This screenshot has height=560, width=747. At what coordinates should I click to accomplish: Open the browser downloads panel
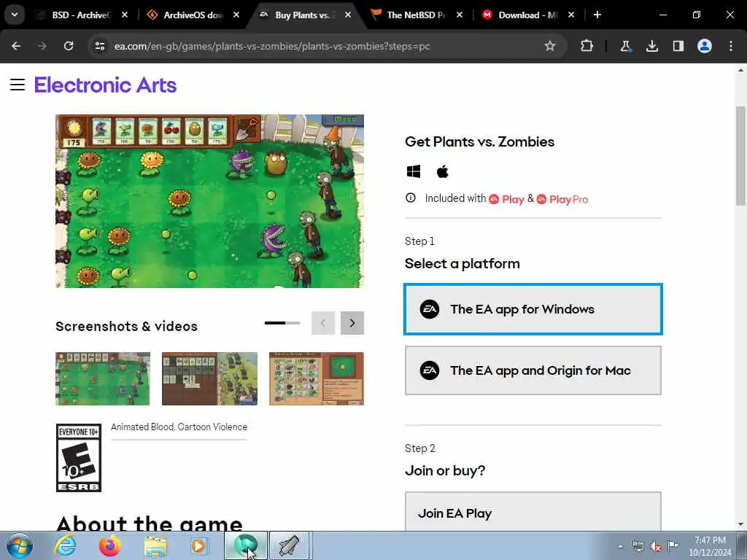pos(651,46)
